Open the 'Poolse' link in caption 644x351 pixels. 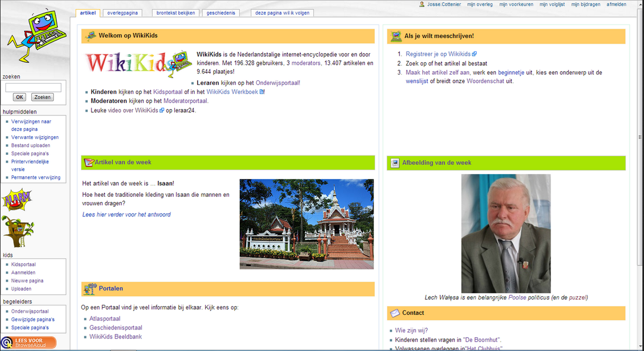coord(517,298)
